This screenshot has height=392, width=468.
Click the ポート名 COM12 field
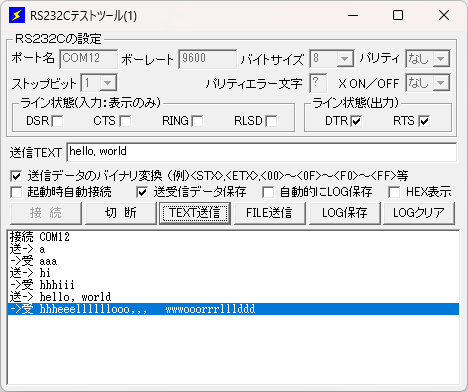88,59
